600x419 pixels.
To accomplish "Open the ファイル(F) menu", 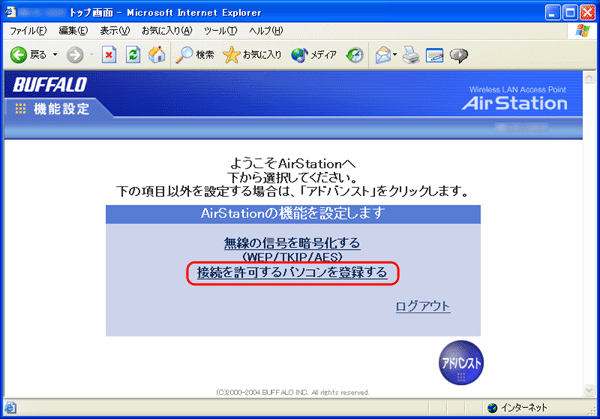I will point(28,31).
